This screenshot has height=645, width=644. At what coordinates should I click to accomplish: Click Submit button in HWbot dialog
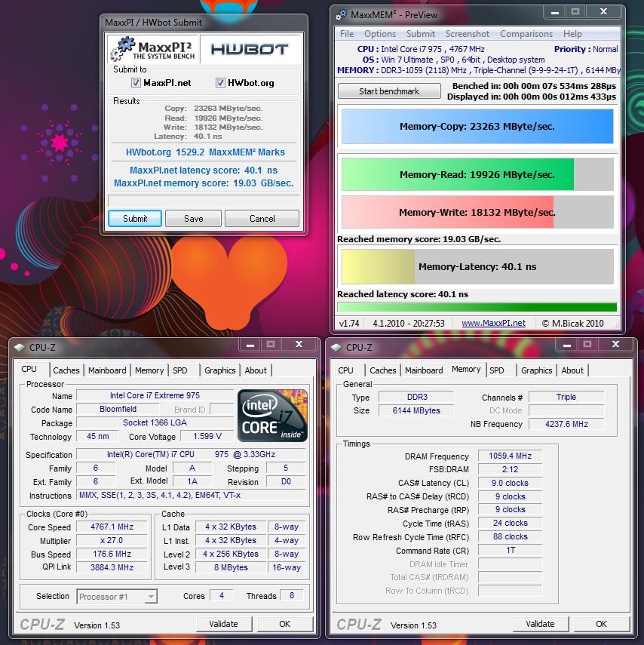coord(135,219)
